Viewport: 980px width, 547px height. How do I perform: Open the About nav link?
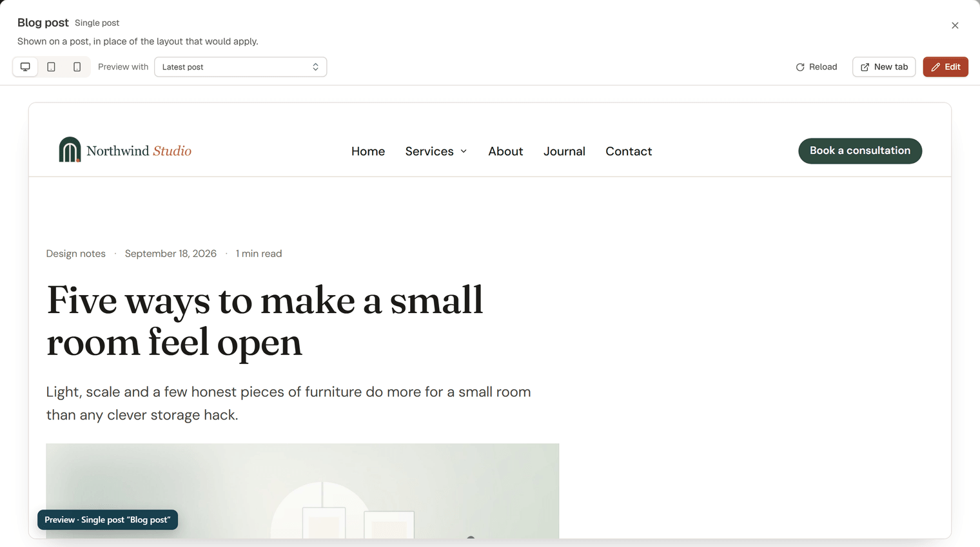pyautogui.click(x=505, y=151)
